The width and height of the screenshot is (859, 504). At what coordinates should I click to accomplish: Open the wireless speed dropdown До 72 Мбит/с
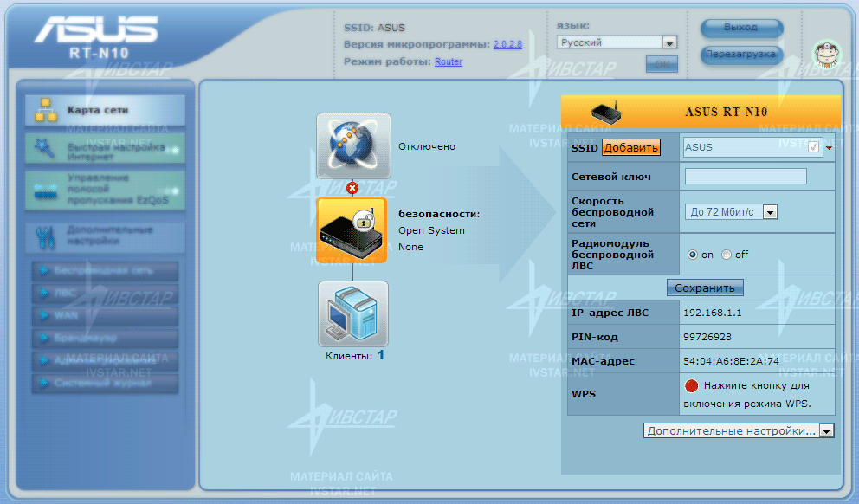[x=732, y=212]
